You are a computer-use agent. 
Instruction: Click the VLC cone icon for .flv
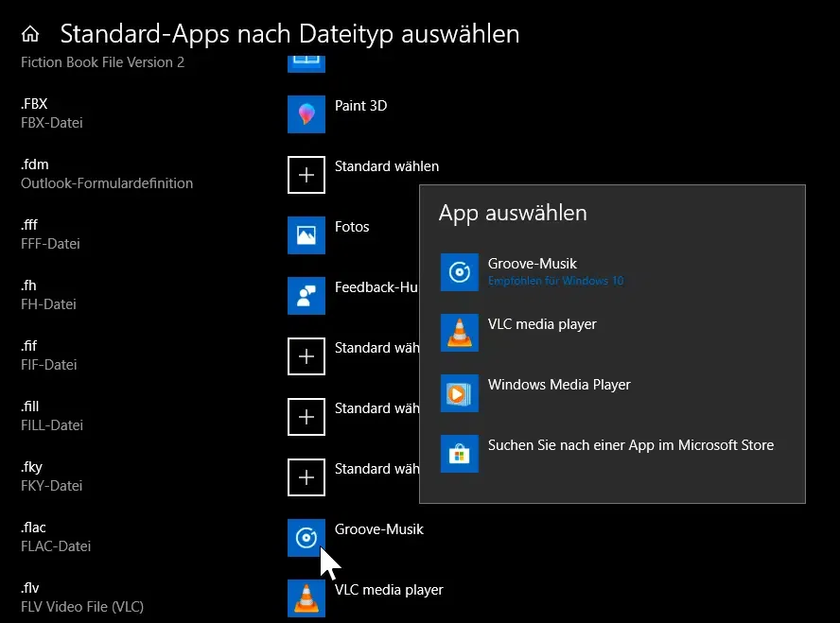pos(306,598)
